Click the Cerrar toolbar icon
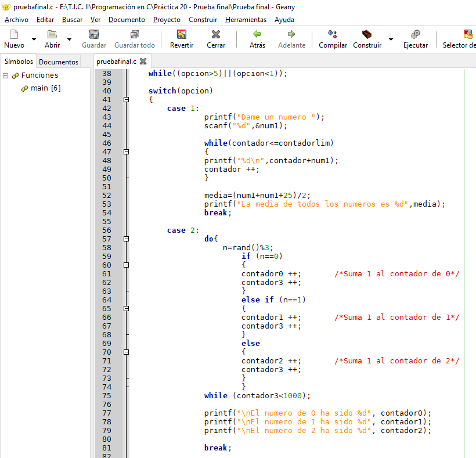This screenshot has height=458, width=476. tap(216, 34)
